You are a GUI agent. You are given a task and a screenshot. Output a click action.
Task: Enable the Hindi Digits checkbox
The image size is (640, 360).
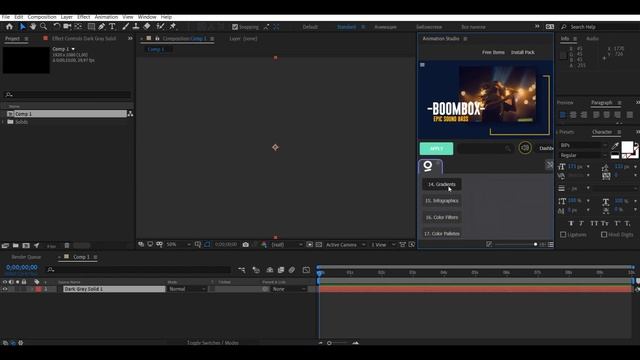click(x=604, y=235)
